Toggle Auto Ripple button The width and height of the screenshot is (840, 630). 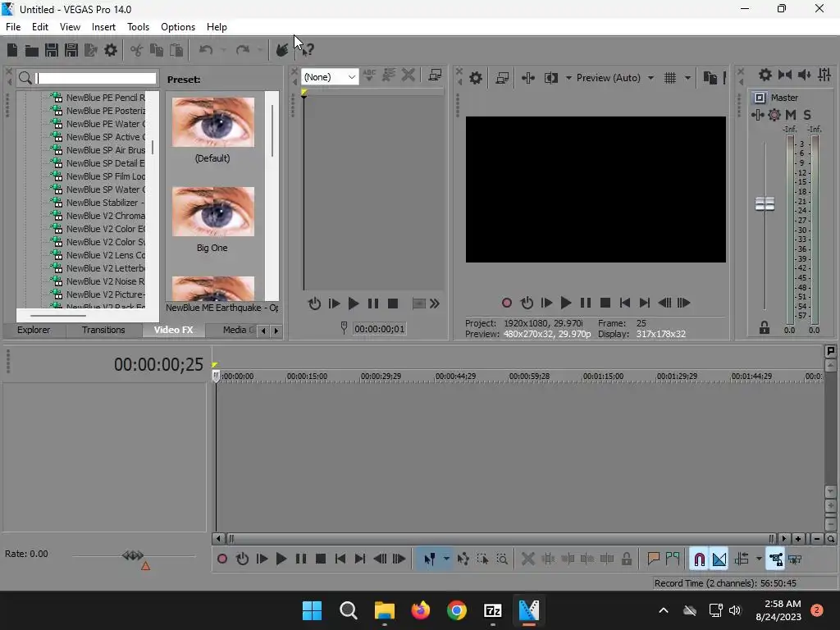coord(742,559)
